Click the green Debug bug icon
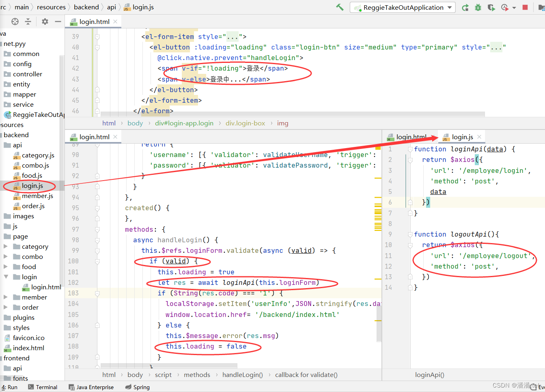The image size is (545, 392). 478,7
